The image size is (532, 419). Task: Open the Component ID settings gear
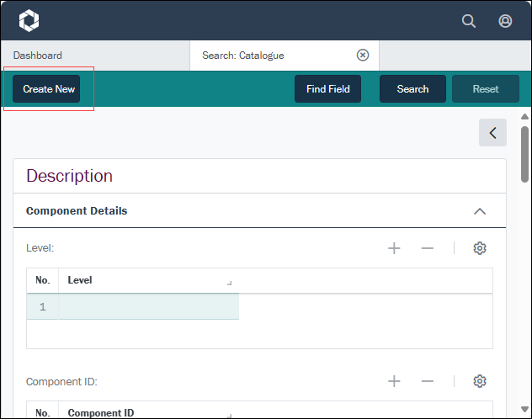click(x=480, y=381)
